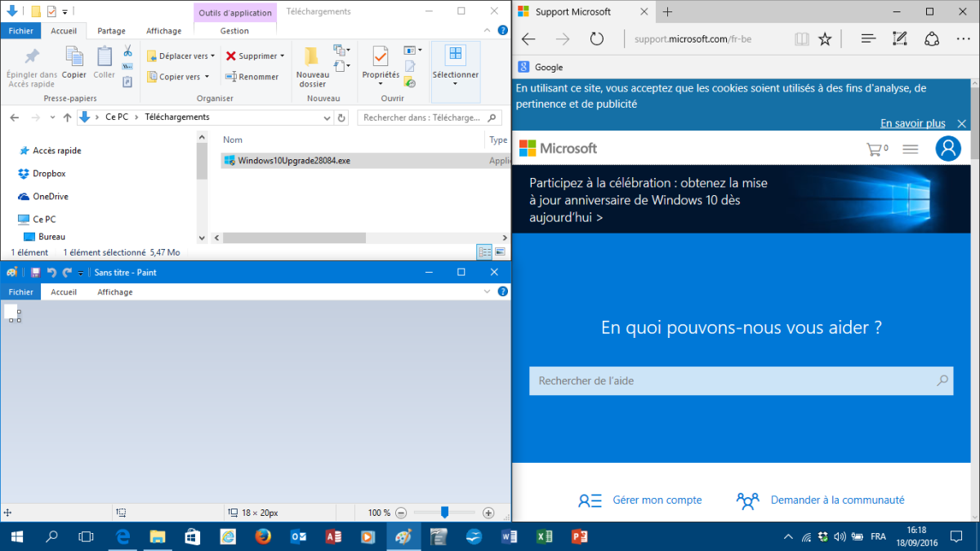Expand the Copier vers dropdown
The image size is (980, 551).
point(207,77)
